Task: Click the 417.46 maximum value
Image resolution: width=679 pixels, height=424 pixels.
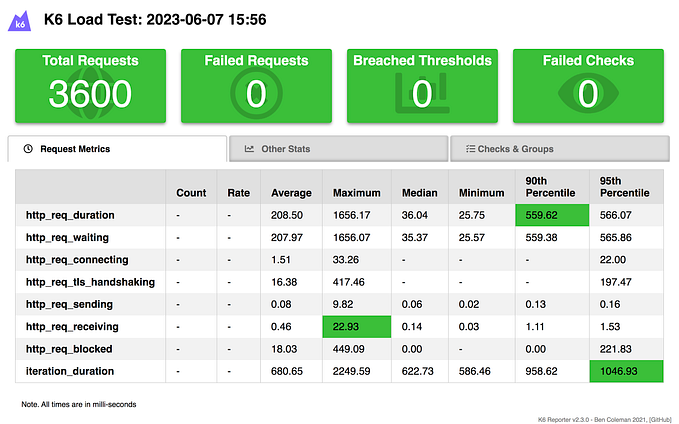Action: [x=348, y=282]
